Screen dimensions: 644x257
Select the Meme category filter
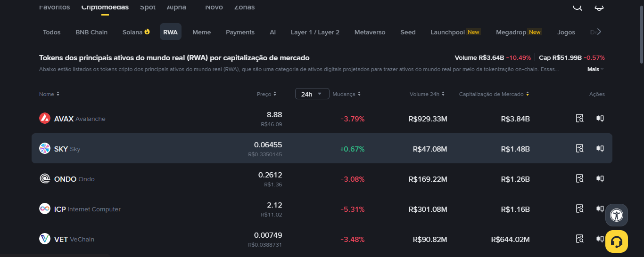(202, 32)
